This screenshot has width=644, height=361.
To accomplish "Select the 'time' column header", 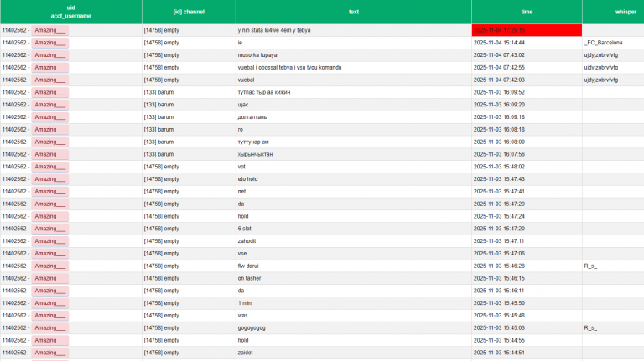I will pos(527,12).
